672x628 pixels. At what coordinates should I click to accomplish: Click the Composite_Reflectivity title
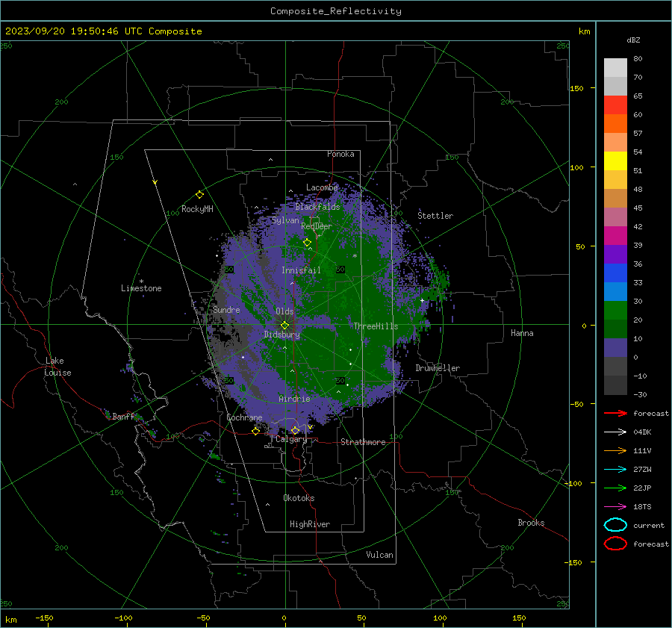pos(336,11)
